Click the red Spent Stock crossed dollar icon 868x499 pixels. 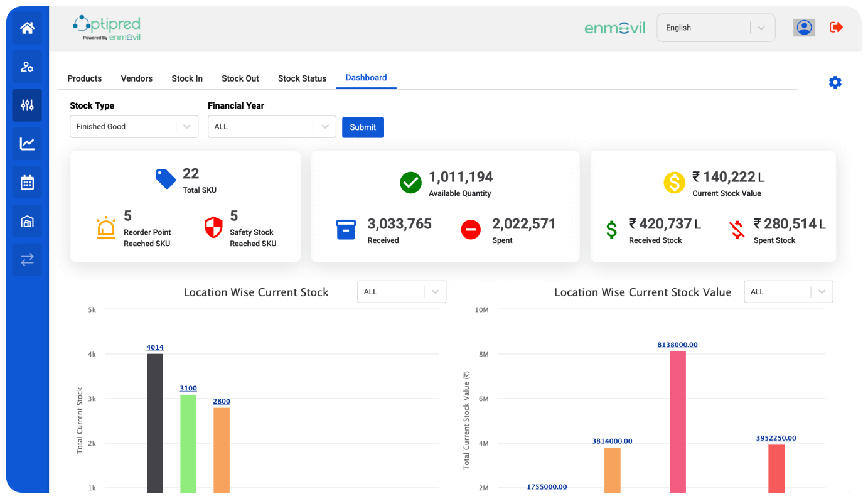tap(737, 230)
